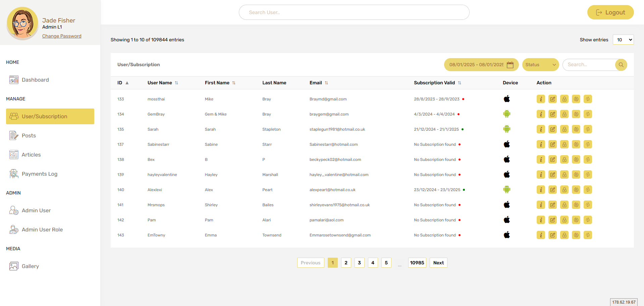The height and width of the screenshot is (306, 644).
Task: Select User/Subscription in sidebar
Action: click(50, 116)
